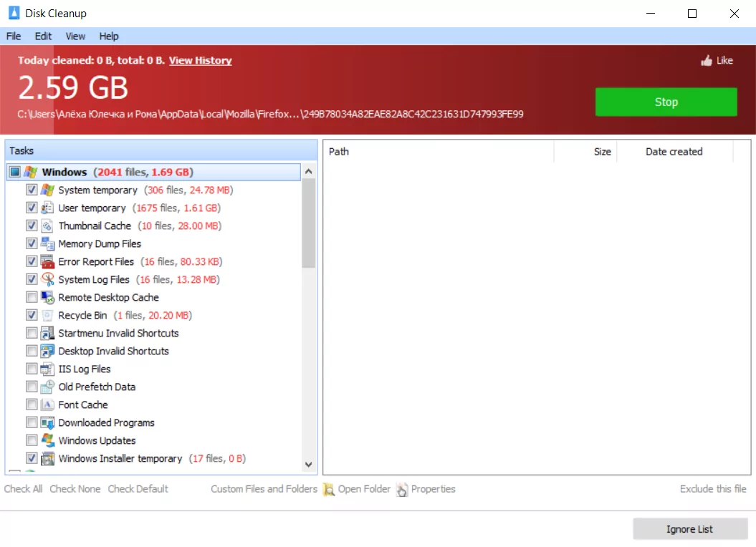Uncheck the Thumbnail Cache checkbox
Image resolution: width=756 pixels, height=547 pixels.
32,226
